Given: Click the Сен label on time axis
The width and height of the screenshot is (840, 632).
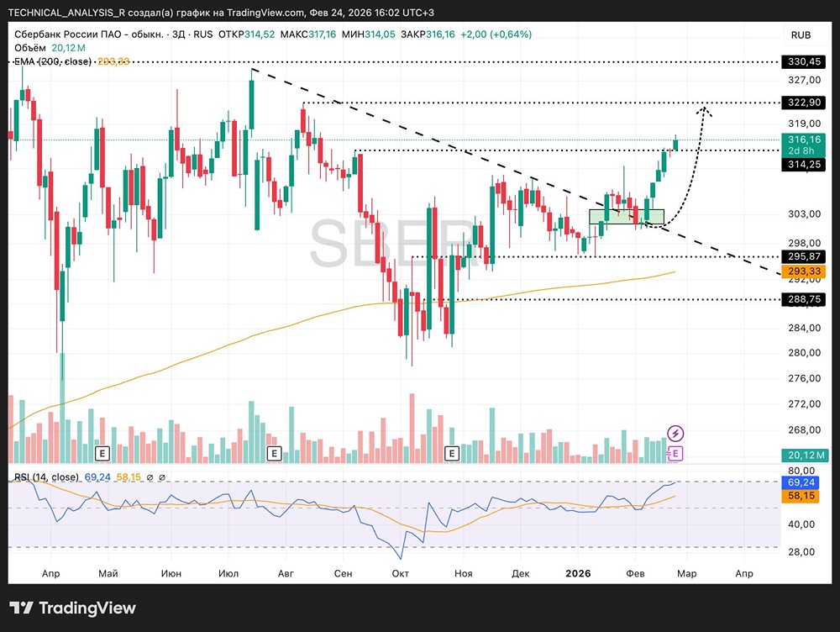Looking at the screenshot, I should click(343, 573).
